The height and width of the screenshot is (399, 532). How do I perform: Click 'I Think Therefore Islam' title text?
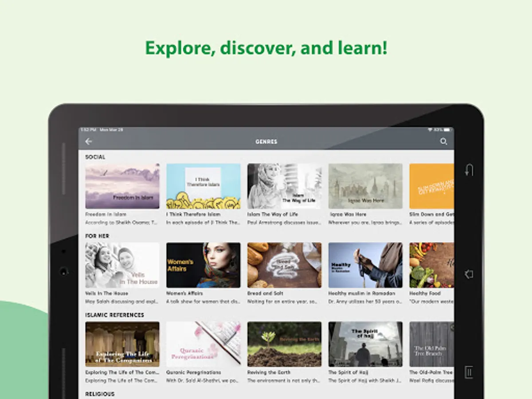(193, 214)
